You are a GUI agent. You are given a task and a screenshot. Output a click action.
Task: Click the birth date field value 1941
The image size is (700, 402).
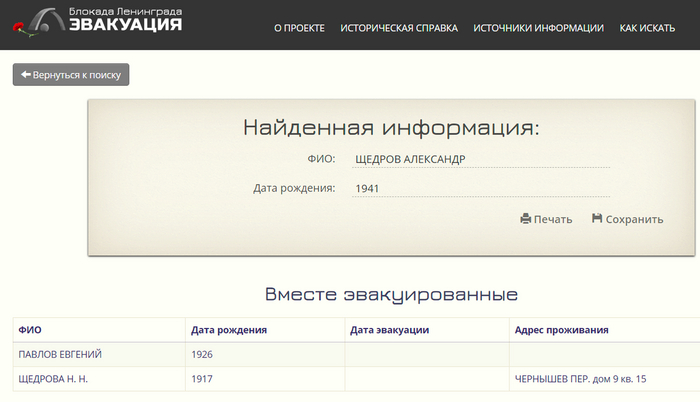(367, 188)
